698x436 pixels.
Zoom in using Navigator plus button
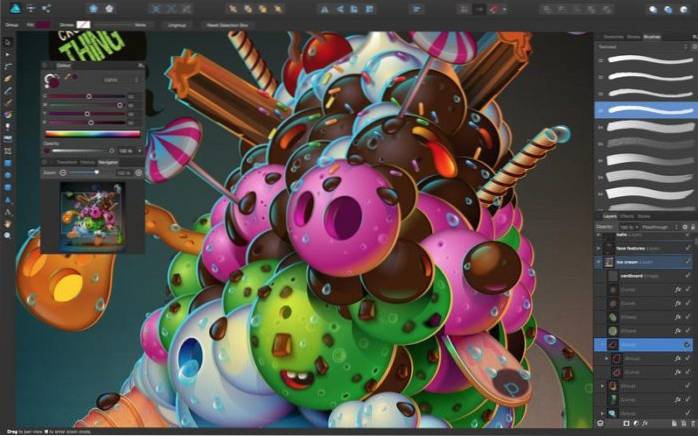[138, 172]
